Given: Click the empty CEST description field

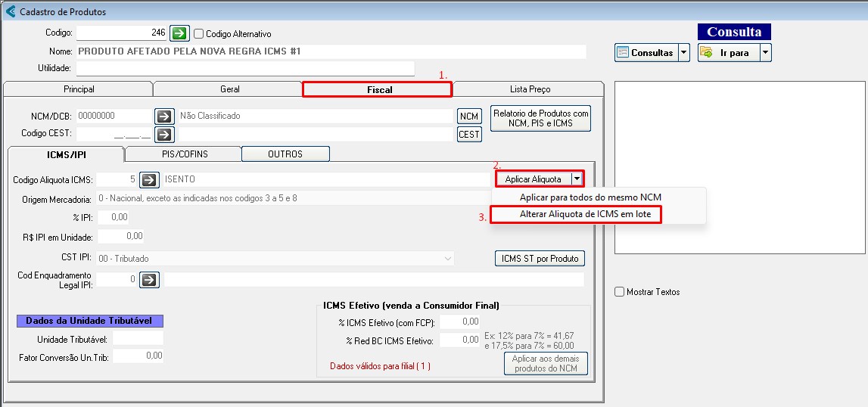Looking at the screenshot, I should point(316,135).
